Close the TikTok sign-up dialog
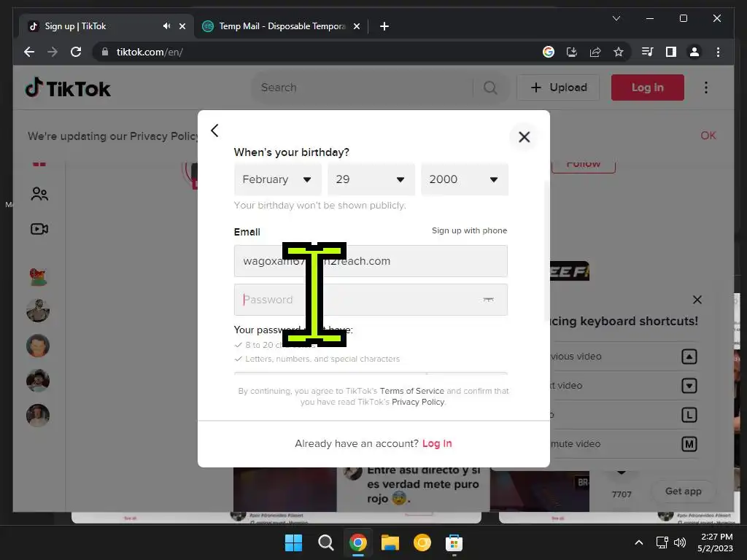This screenshot has width=747, height=560. (524, 137)
